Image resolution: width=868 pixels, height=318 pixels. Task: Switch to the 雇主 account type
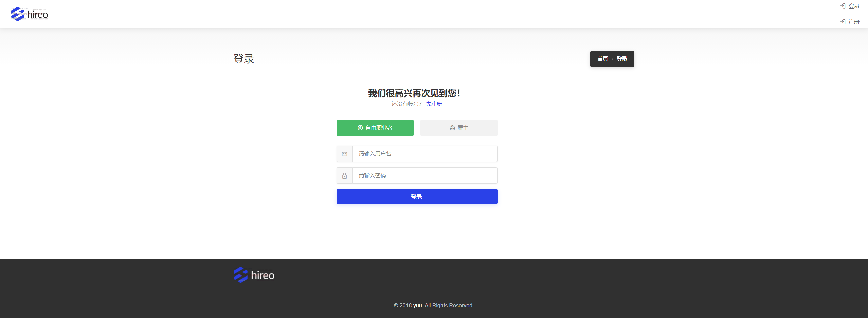coord(459,128)
